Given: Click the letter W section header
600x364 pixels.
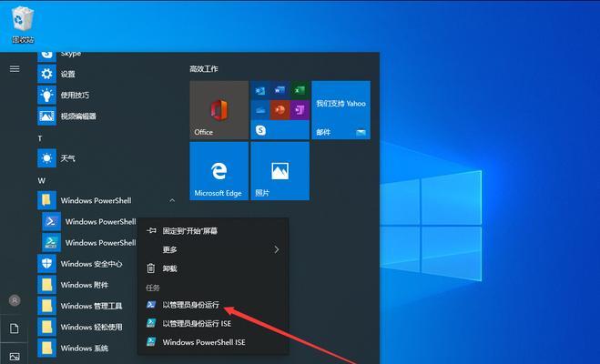Looking at the screenshot, I should 41,180.
